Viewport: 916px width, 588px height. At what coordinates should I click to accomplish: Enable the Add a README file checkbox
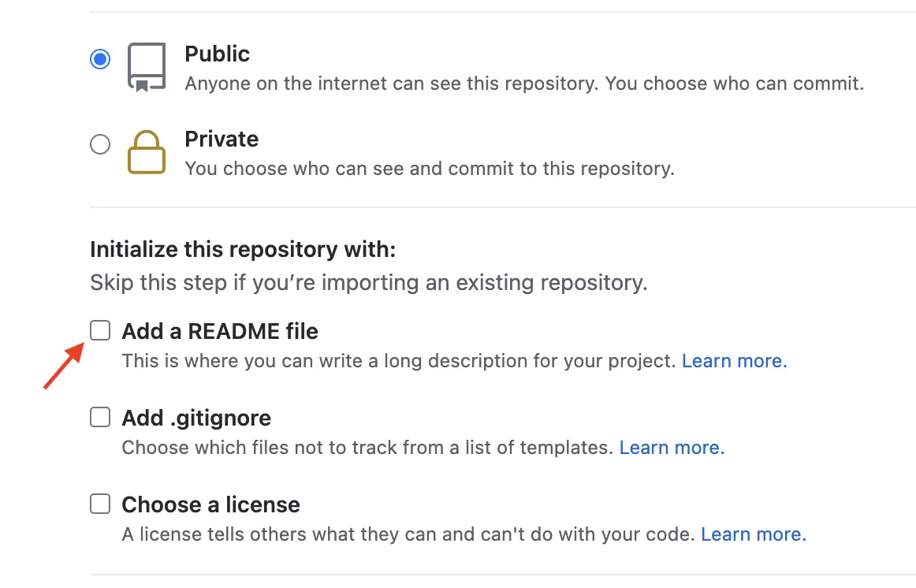[100, 331]
